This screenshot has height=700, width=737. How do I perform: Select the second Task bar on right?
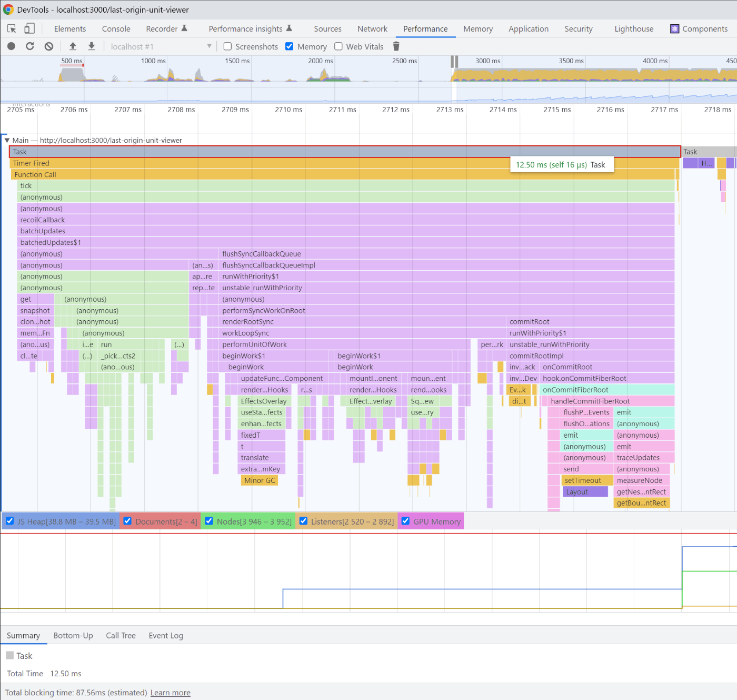click(x=709, y=152)
